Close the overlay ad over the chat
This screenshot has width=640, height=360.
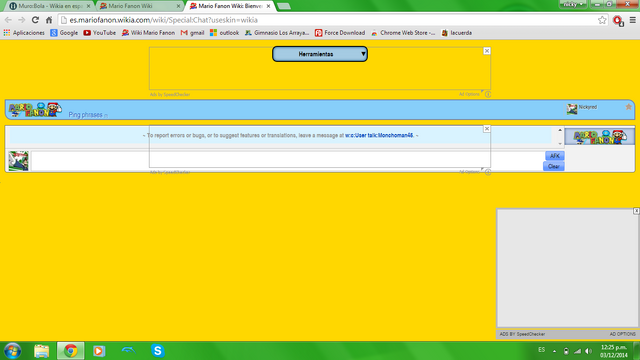point(487,129)
